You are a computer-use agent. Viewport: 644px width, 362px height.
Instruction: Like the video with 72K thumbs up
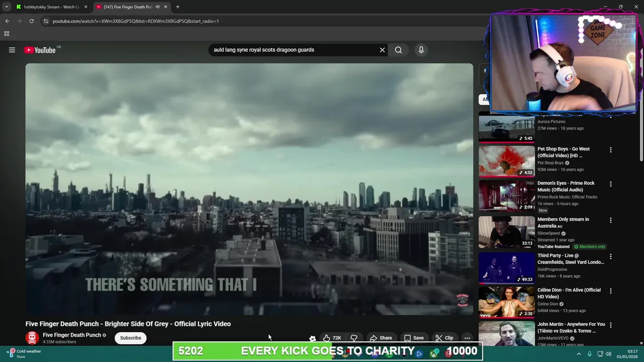tap(332, 338)
